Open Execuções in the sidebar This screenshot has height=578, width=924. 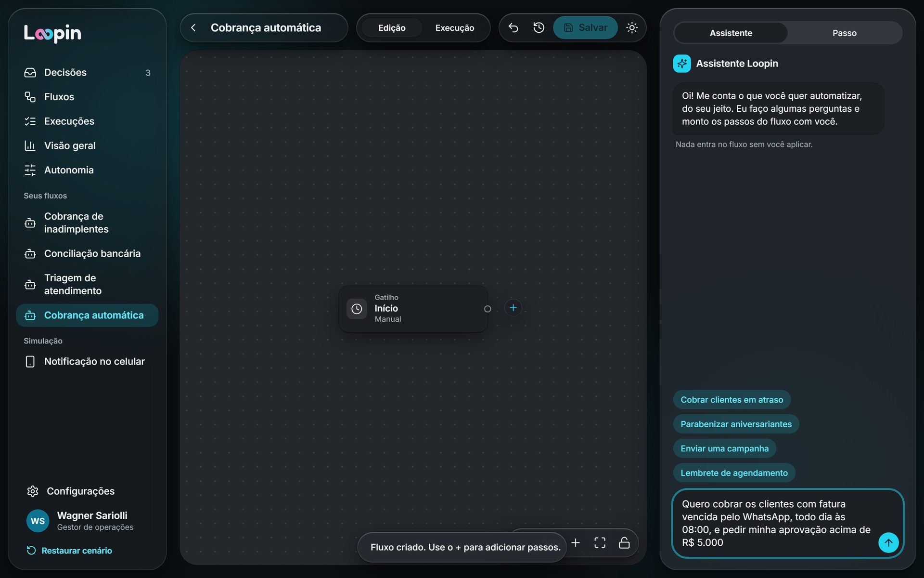click(x=87, y=121)
